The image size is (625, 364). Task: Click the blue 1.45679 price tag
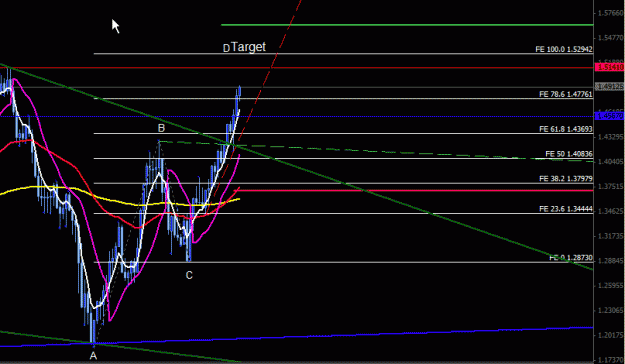point(609,116)
